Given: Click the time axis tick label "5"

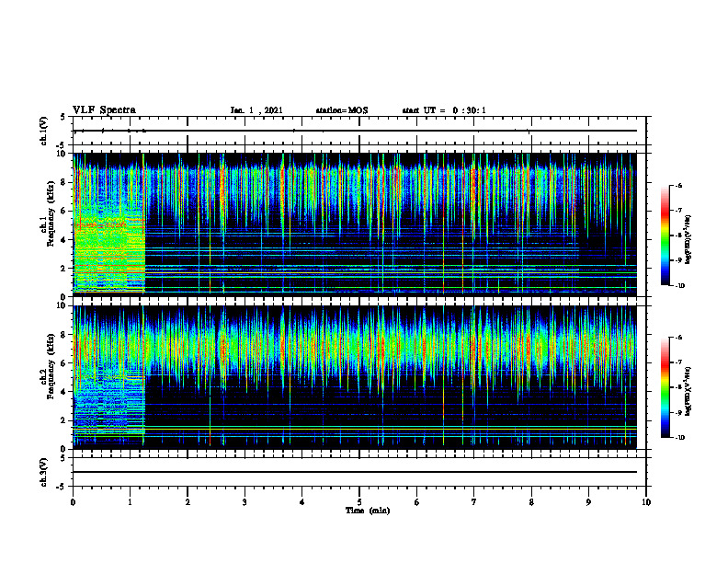Looking at the screenshot, I should tap(359, 502).
